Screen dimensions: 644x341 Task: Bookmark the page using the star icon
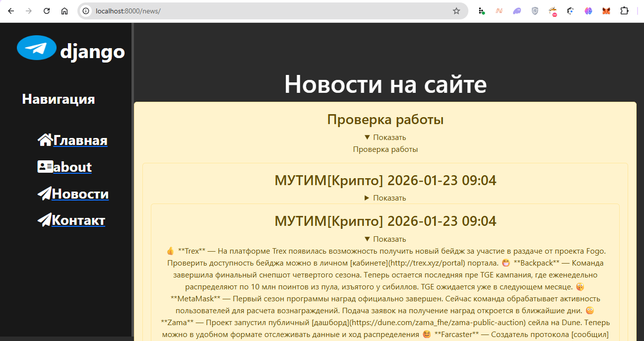(456, 10)
